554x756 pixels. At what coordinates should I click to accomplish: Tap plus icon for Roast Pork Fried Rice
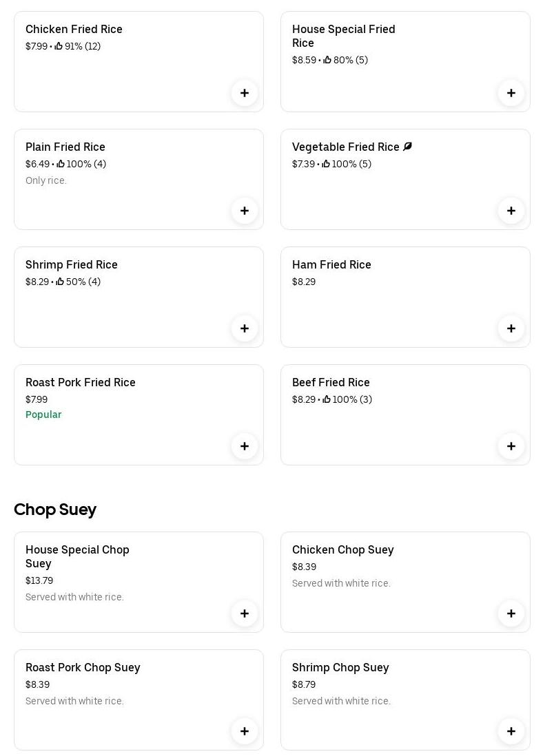tap(245, 446)
